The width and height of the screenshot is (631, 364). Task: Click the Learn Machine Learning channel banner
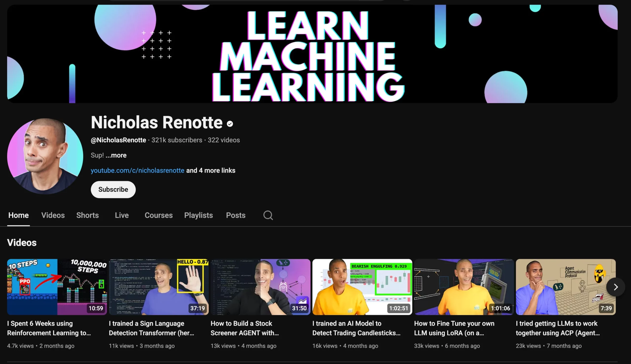coord(312,54)
